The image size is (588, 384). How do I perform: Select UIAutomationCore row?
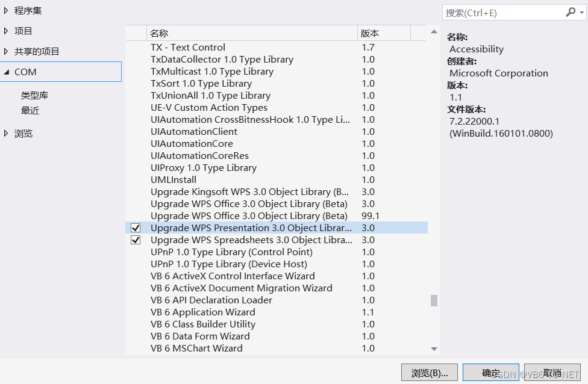(277, 143)
